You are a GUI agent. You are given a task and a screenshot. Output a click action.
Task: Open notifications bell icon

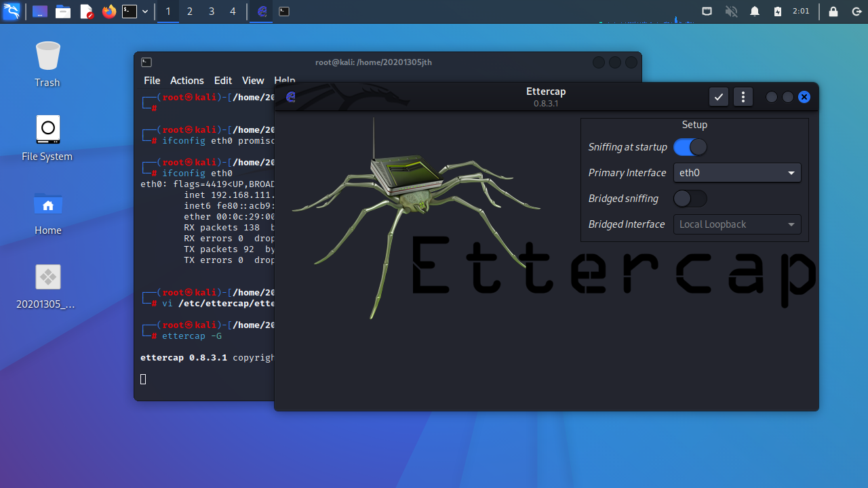[x=755, y=11]
